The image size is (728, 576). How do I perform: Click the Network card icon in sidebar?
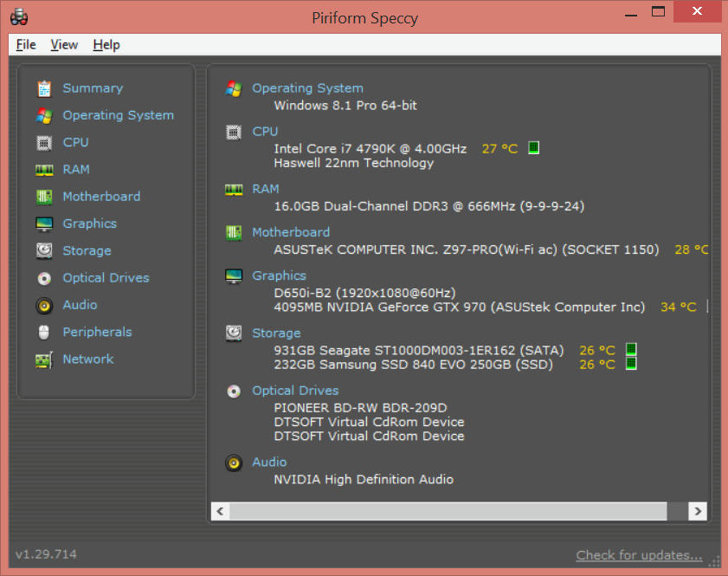pyautogui.click(x=44, y=359)
